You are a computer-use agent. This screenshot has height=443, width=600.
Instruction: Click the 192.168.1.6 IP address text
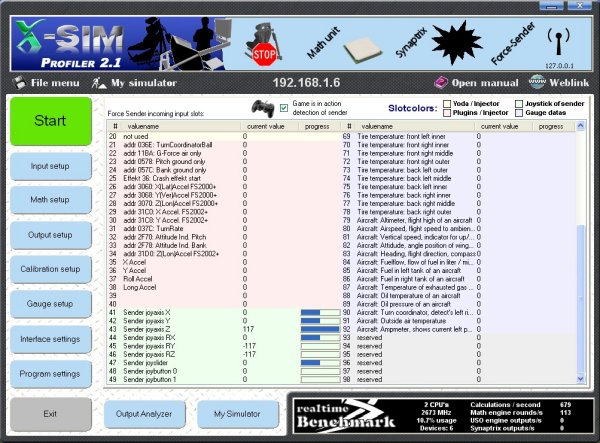306,83
